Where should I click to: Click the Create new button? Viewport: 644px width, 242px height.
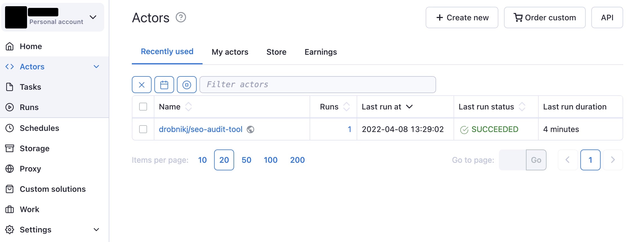[x=462, y=17]
